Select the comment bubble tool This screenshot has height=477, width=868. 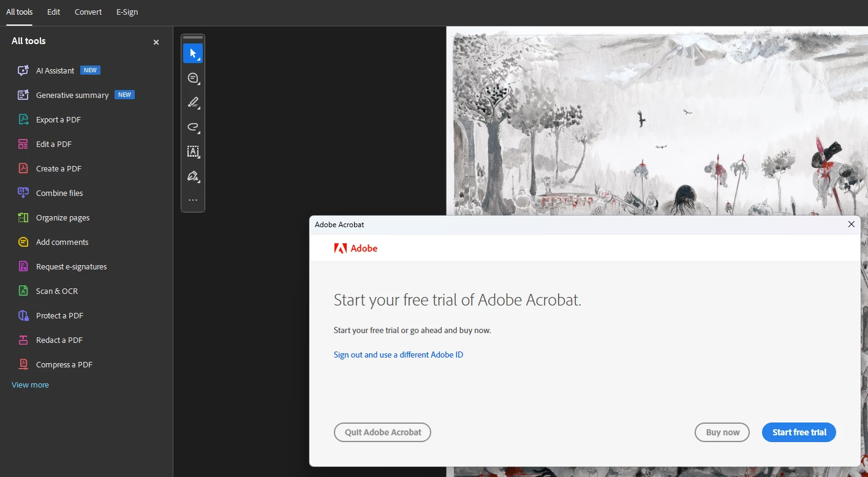pyautogui.click(x=193, y=78)
